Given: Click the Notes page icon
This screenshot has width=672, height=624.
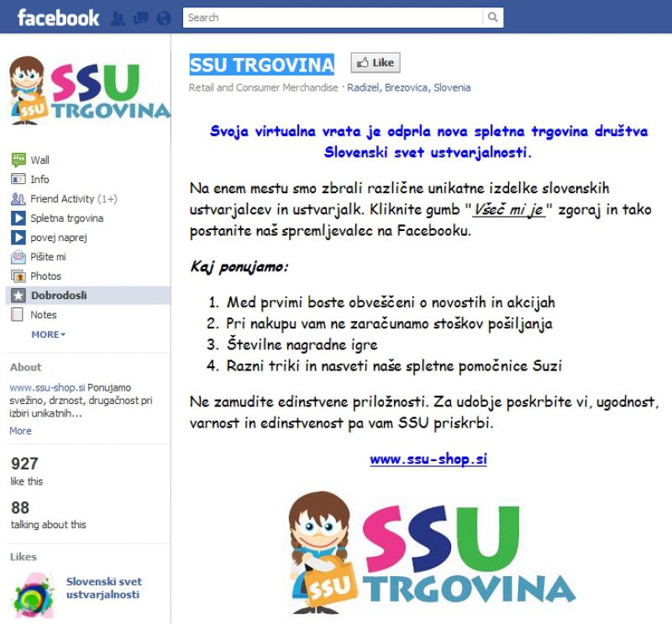Looking at the screenshot, I should [17, 315].
